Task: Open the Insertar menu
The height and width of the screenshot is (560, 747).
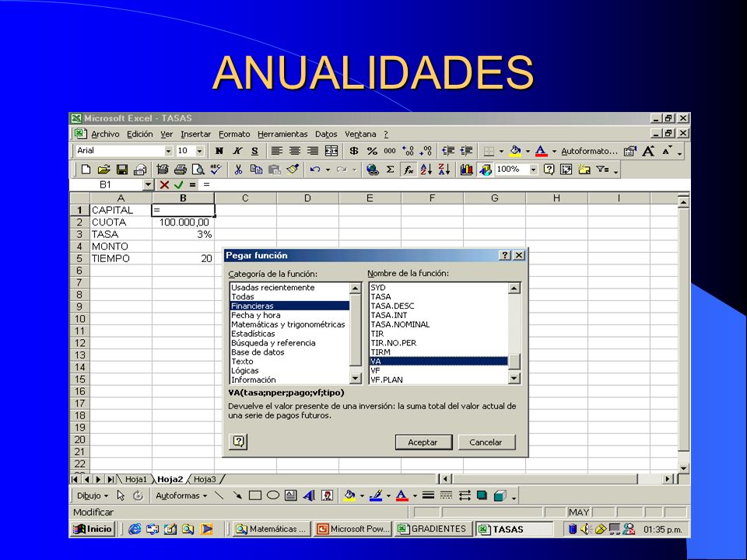Action: pyautogui.click(x=196, y=135)
